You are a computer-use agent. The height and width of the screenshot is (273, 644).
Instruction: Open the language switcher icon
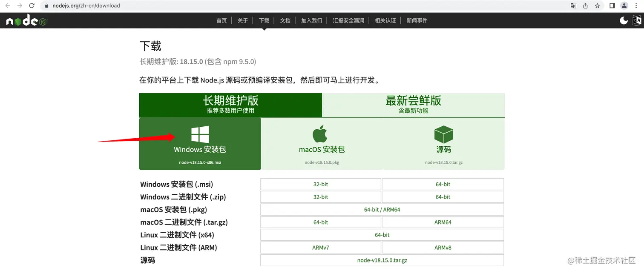(x=636, y=20)
